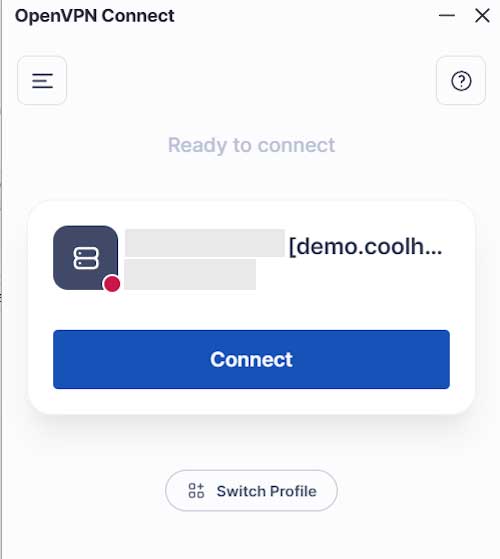Open the help question mark icon
Viewport: 500px width, 559px height.
[x=461, y=81]
